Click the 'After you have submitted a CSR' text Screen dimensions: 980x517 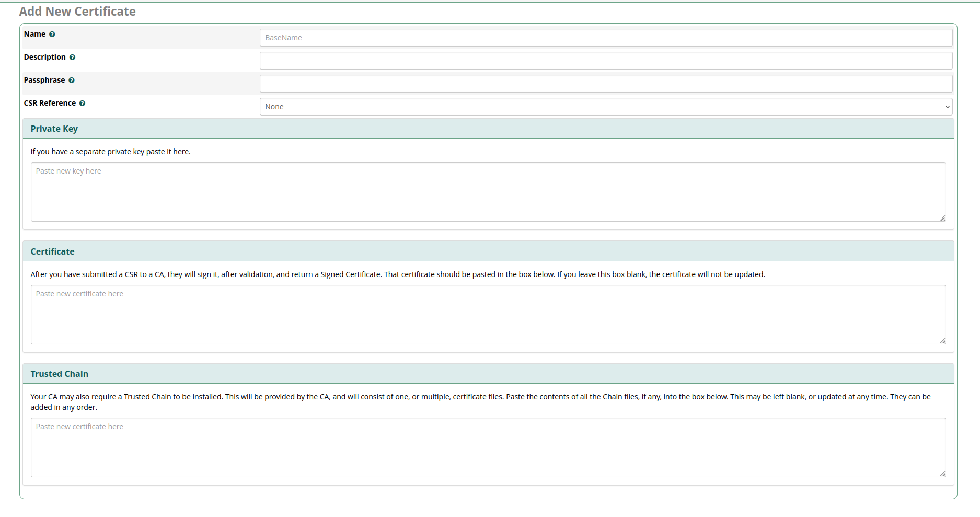coord(398,274)
